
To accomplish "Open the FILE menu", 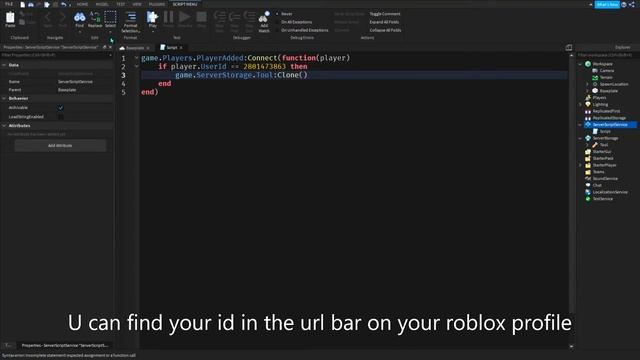I will coord(9,4).
